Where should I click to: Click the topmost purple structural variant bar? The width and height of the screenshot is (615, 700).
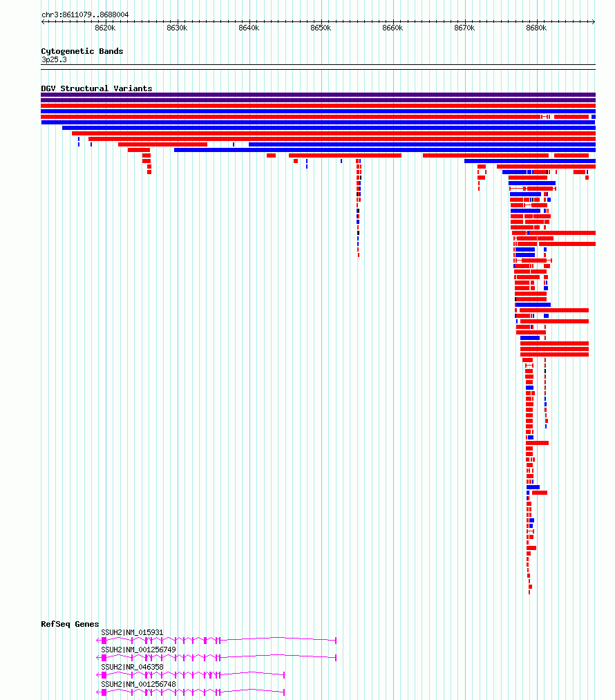point(319,95)
